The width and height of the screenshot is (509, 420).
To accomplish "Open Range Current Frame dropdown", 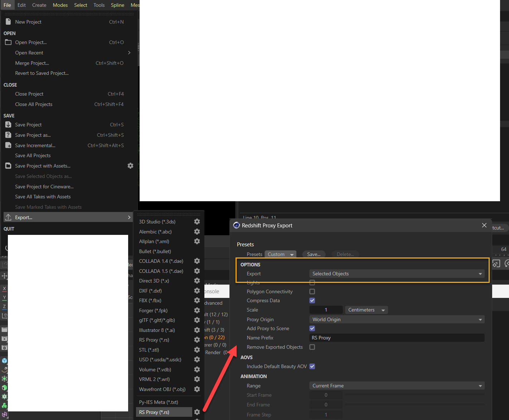I will [397, 386].
